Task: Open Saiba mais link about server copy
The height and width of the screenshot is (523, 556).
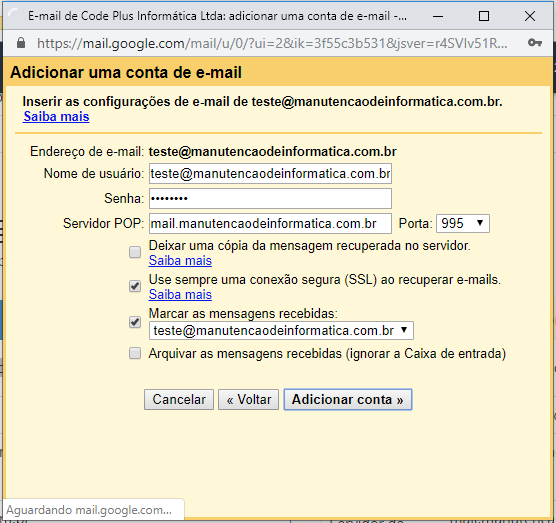Action: [180, 261]
